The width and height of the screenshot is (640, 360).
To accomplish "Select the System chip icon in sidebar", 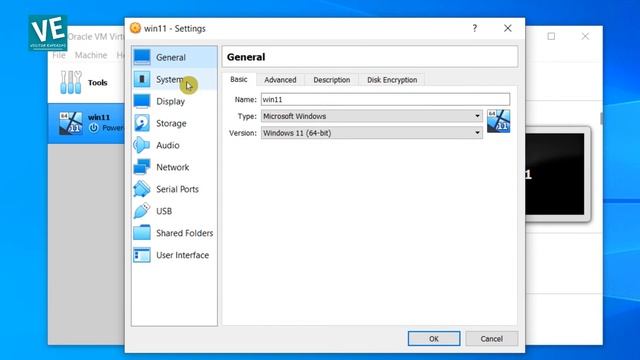I will [142, 79].
